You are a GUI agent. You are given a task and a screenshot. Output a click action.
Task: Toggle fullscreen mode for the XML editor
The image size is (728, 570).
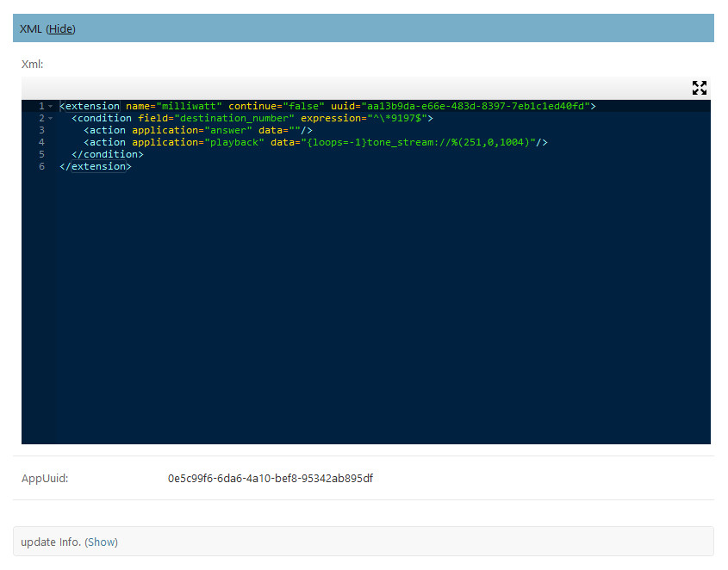click(699, 88)
